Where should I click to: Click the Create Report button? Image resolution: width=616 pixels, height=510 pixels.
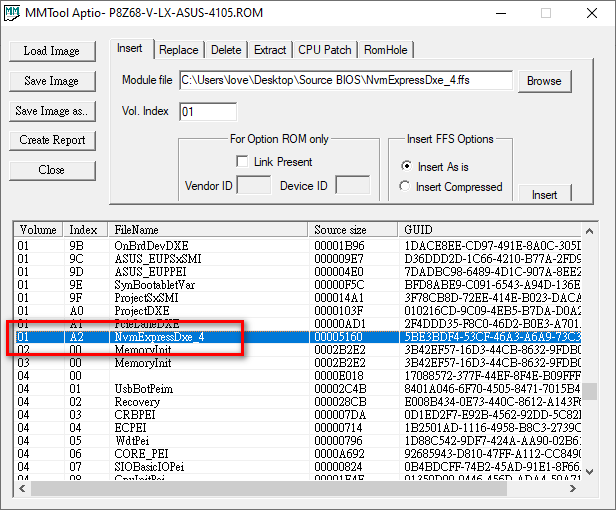point(51,140)
